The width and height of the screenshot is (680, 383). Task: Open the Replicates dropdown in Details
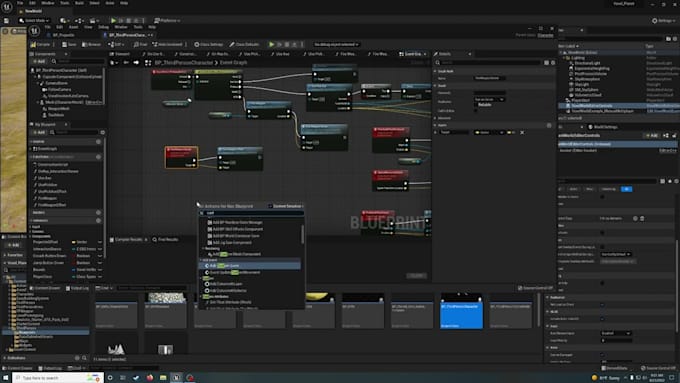point(489,99)
